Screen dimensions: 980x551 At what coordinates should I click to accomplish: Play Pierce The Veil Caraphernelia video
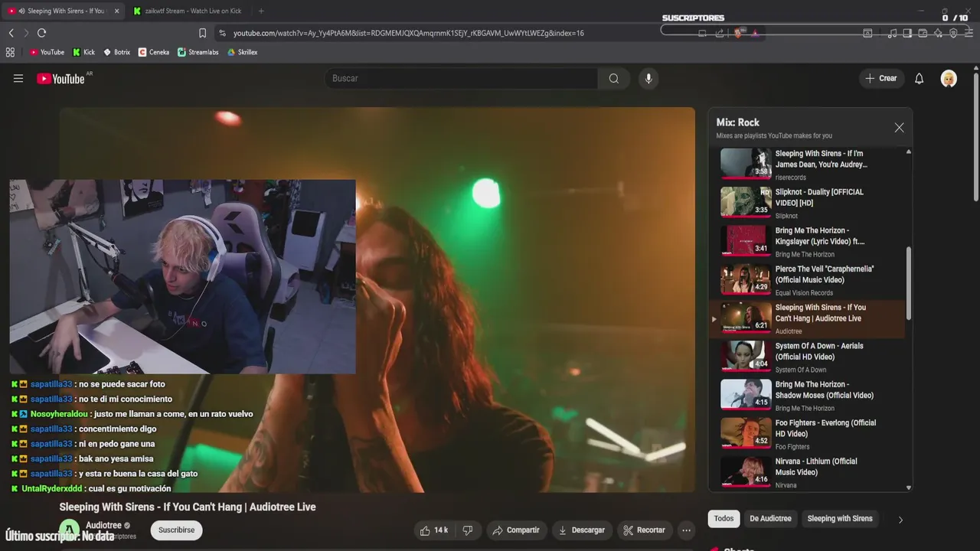click(x=808, y=279)
